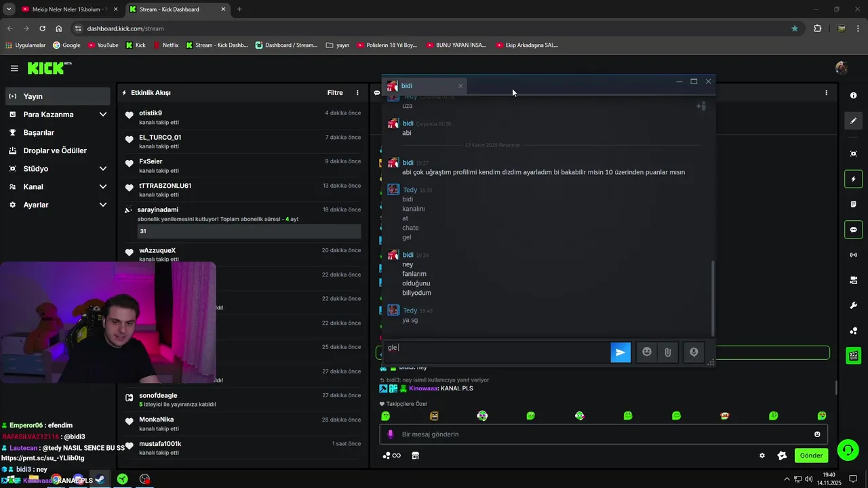The width and height of the screenshot is (868, 488).
Task: Open OBS Studio from the Windows taskbar
Action: (x=144, y=479)
